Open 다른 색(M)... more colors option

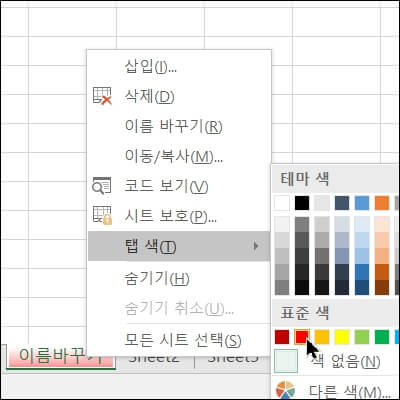coord(336,390)
